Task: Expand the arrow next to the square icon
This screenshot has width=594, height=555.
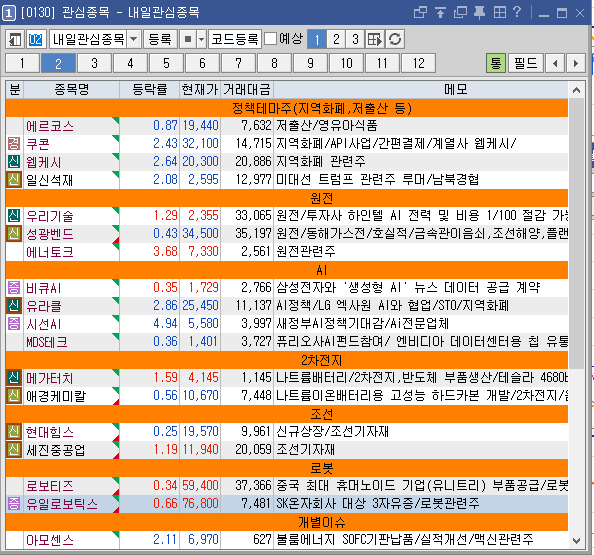Action: (x=202, y=39)
